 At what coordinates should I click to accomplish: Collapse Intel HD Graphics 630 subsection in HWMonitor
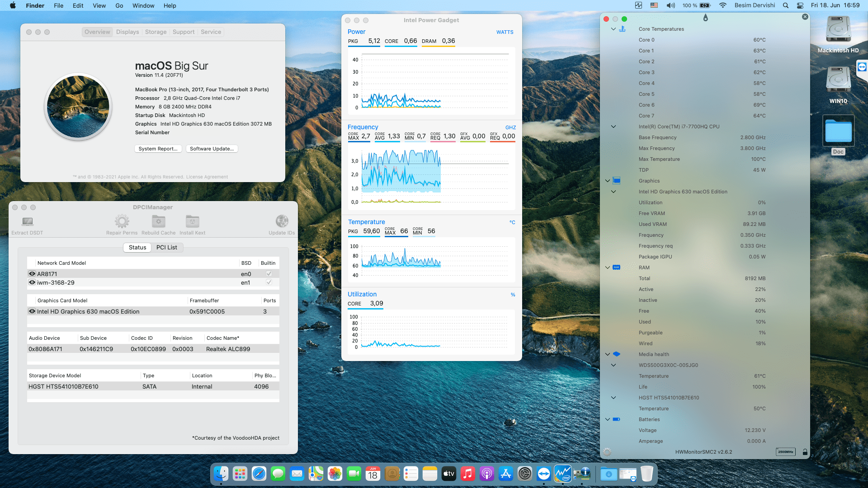[613, 192]
